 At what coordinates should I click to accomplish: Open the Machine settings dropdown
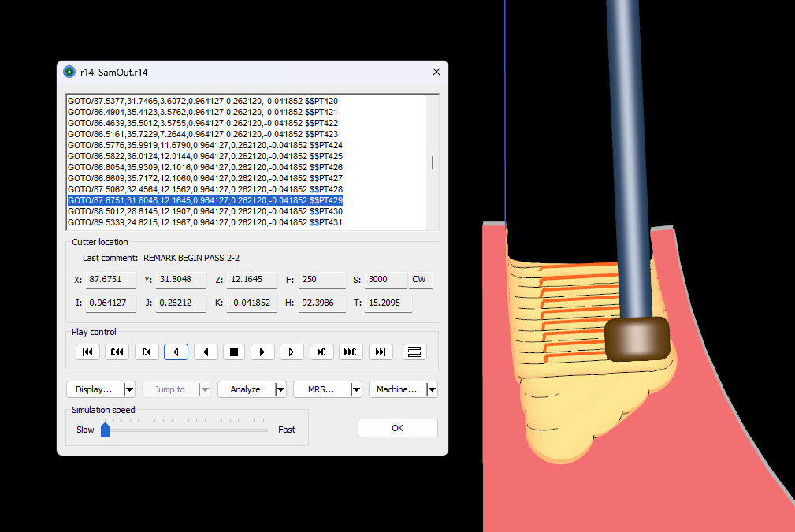403,389
